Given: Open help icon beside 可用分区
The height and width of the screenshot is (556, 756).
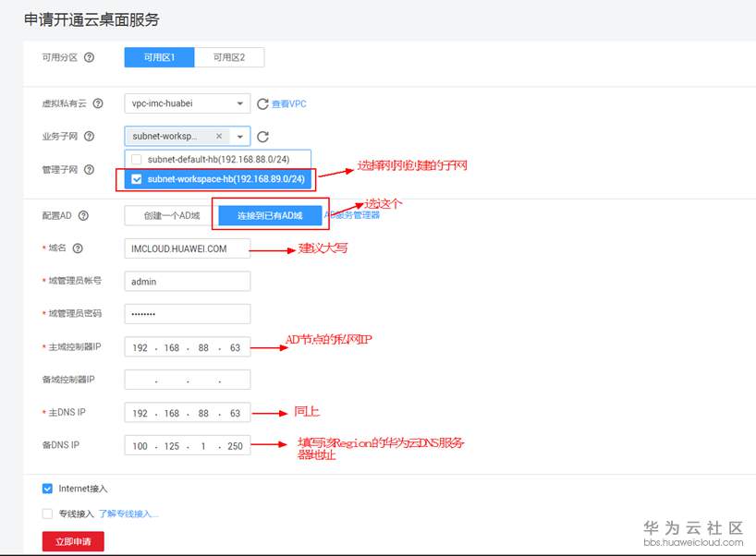Looking at the screenshot, I should (90, 57).
